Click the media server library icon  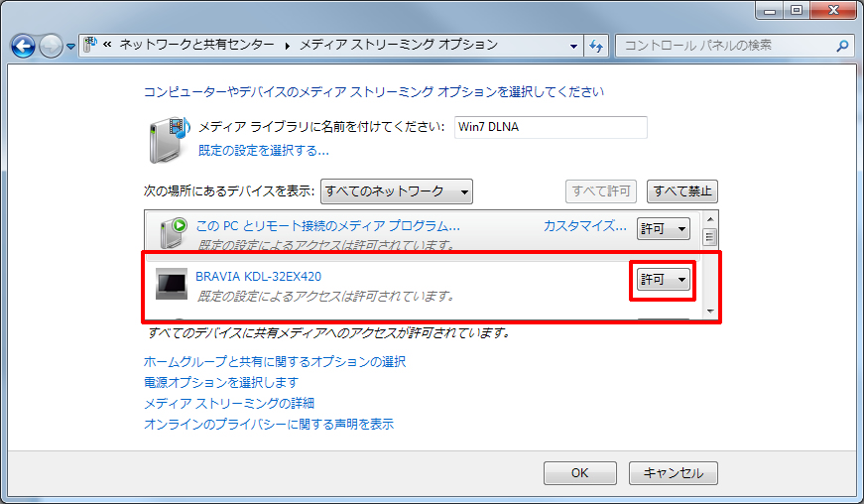pos(170,140)
